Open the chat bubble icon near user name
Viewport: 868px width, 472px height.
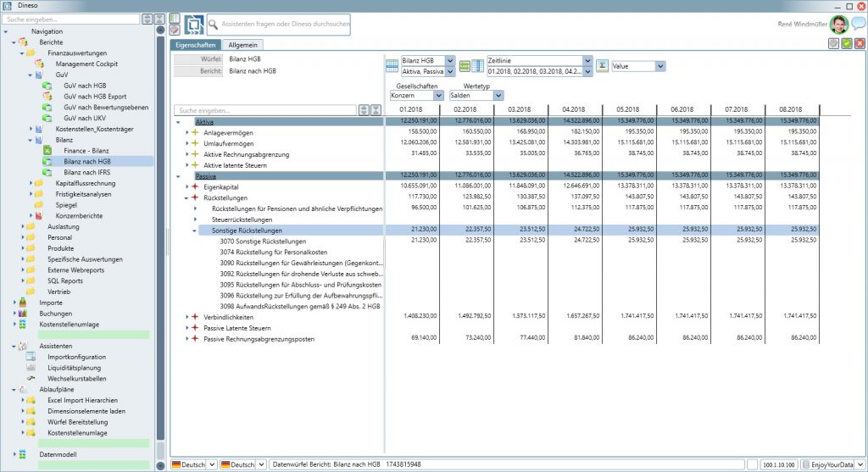coord(859,24)
